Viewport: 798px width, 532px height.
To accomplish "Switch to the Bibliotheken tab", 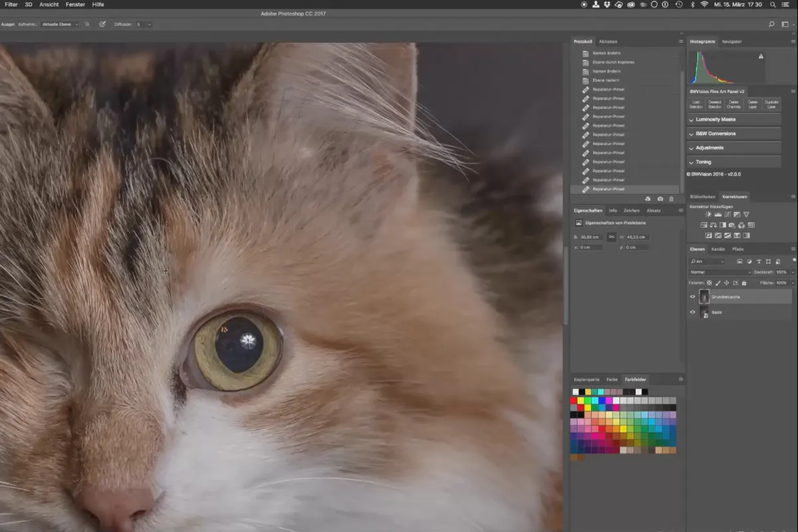I will tap(703, 197).
